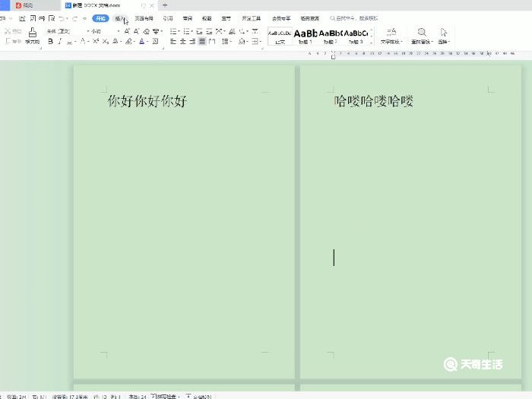Toggle Italic formatting

[x=60, y=41]
